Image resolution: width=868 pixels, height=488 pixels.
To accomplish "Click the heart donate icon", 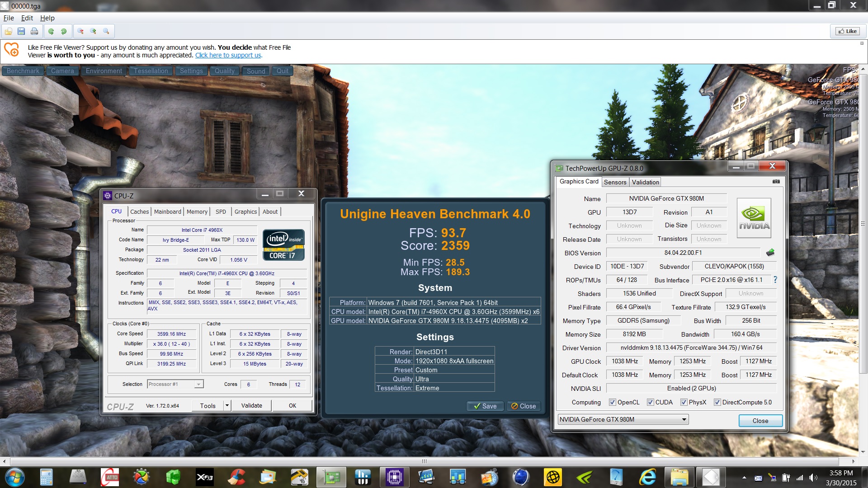I will [x=12, y=50].
